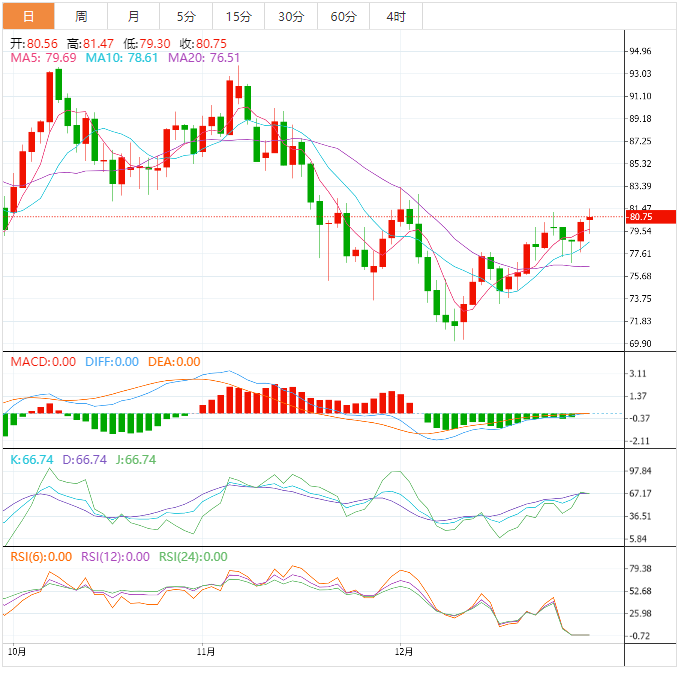
Task: Select the 15分 interval tab
Action: [x=239, y=16]
